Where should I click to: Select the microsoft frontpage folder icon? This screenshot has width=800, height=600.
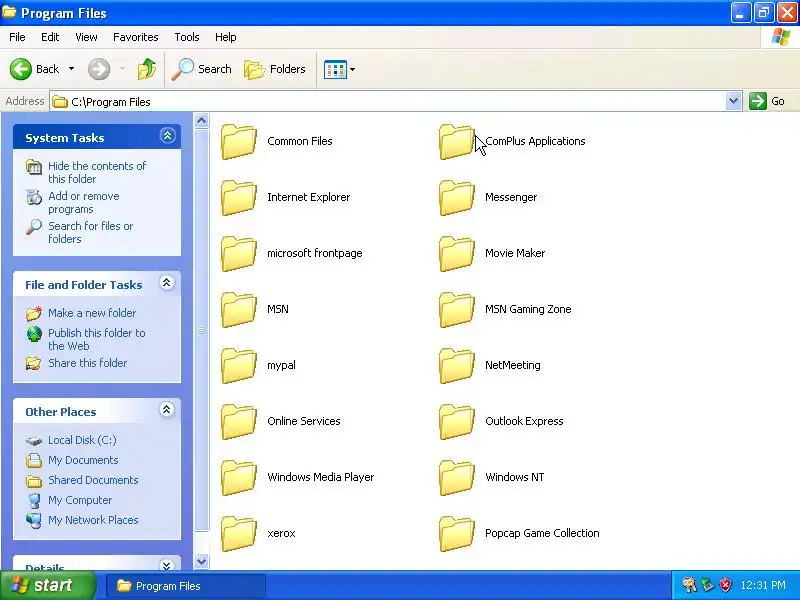coord(238,254)
